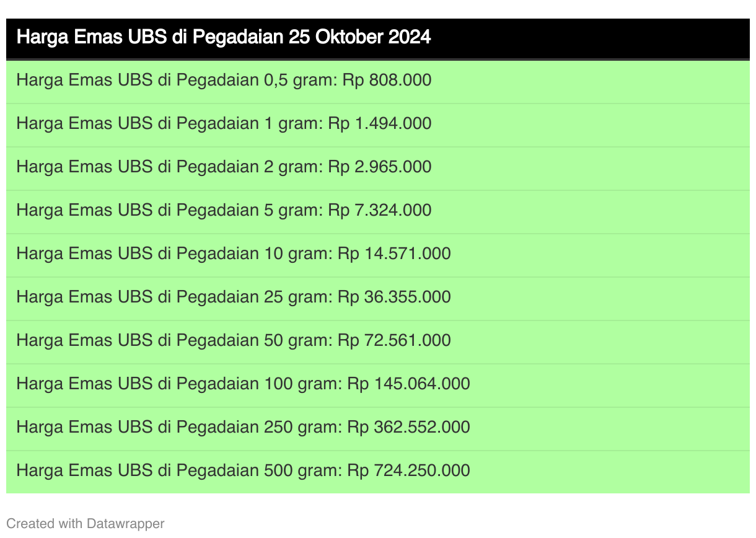Screen dimensions: 756x538
Task: Select the 1 gram Rp 1.494.000 row
Action: [x=378, y=125]
